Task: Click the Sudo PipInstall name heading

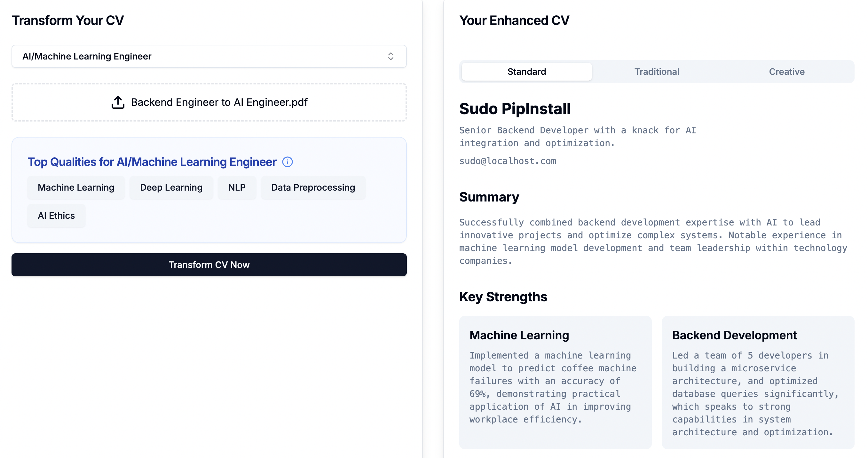Action: (x=515, y=109)
